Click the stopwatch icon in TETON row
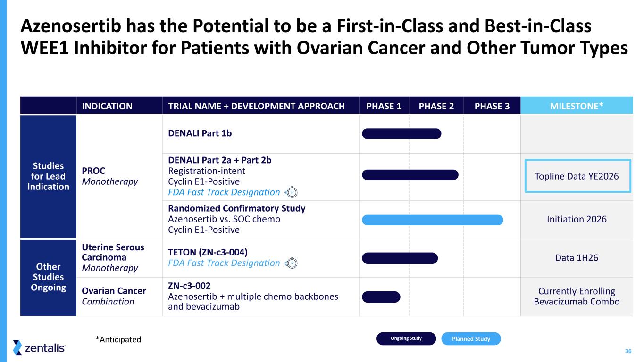This screenshot has width=644, height=362. point(292,263)
